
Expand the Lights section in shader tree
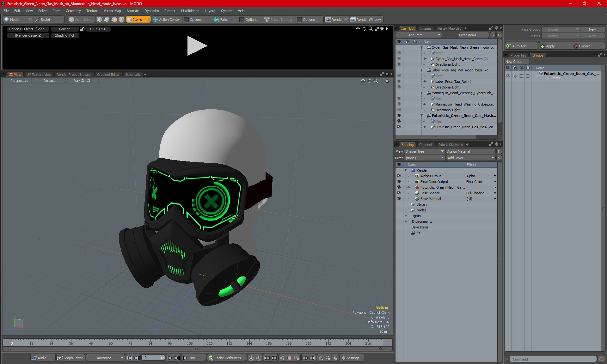point(406,215)
